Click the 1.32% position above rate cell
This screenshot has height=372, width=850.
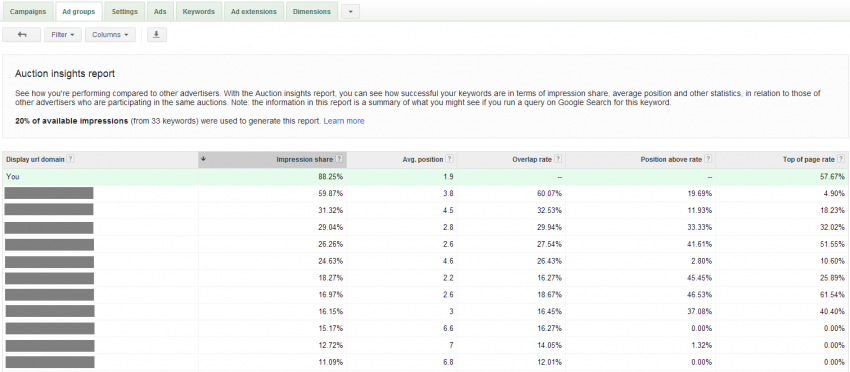click(x=701, y=345)
